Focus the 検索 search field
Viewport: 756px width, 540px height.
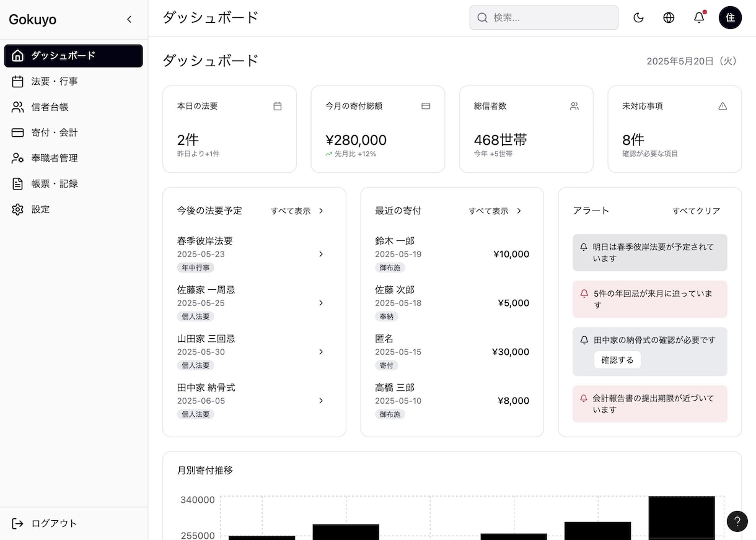pyautogui.click(x=544, y=17)
